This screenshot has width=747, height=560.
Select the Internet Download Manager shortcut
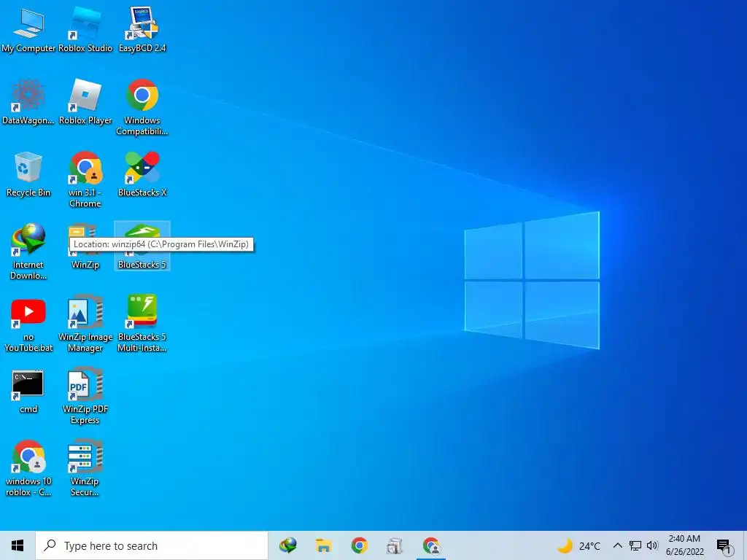28,252
